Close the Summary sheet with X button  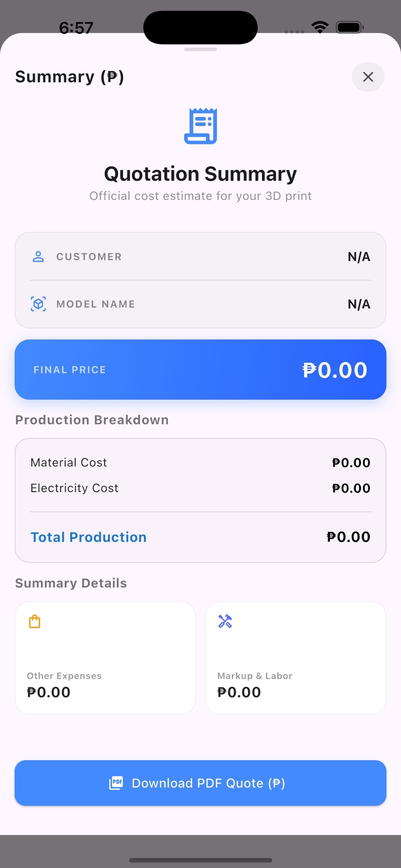click(368, 77)
